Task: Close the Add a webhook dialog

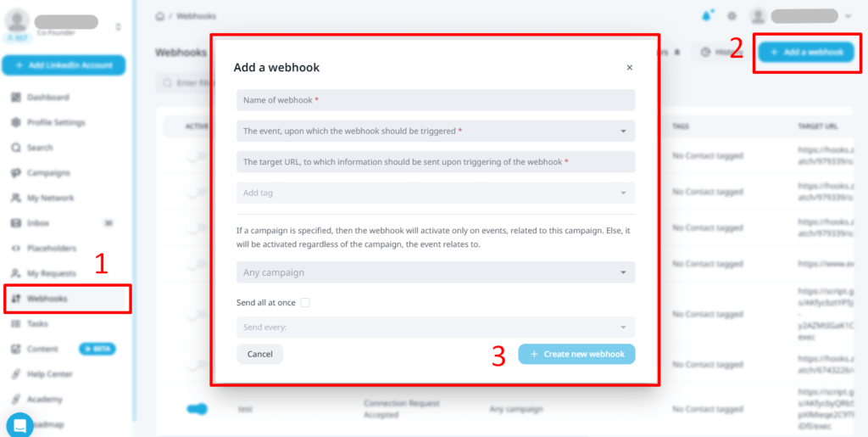Action: click(x=630, y=68)
